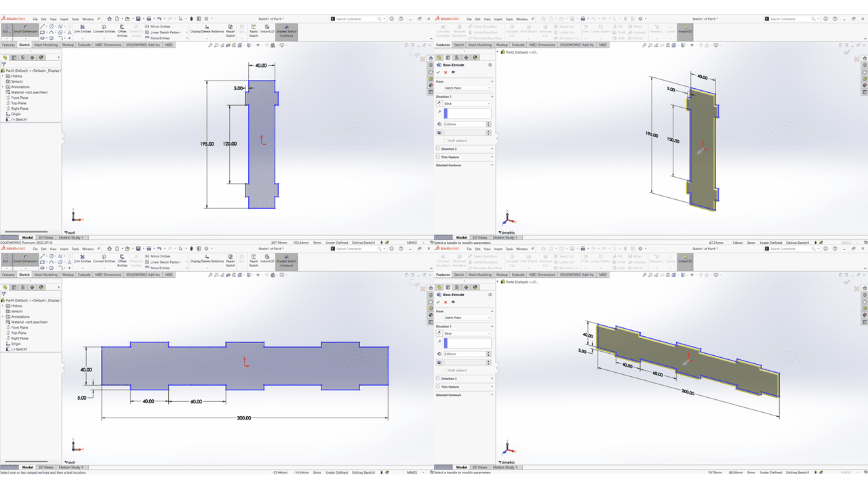Image resolution: width=868 pixels, height=488 pixels.
Task: Open Sketch Plane dropdown in Part3 Boss-Extrude
Action: point(467,88)
